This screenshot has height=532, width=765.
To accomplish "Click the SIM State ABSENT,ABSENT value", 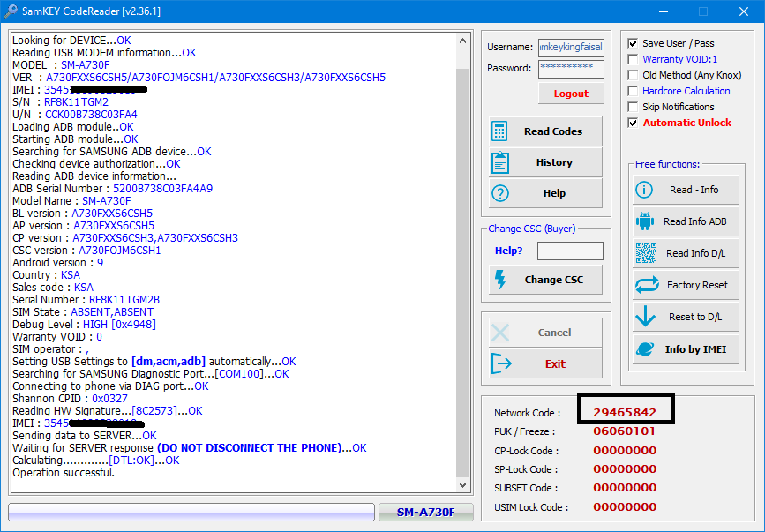I will (x=112, y=312).
